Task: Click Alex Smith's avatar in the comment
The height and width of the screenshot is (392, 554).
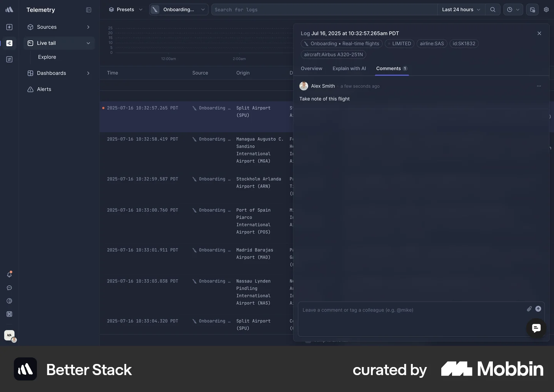Action: 304,86
